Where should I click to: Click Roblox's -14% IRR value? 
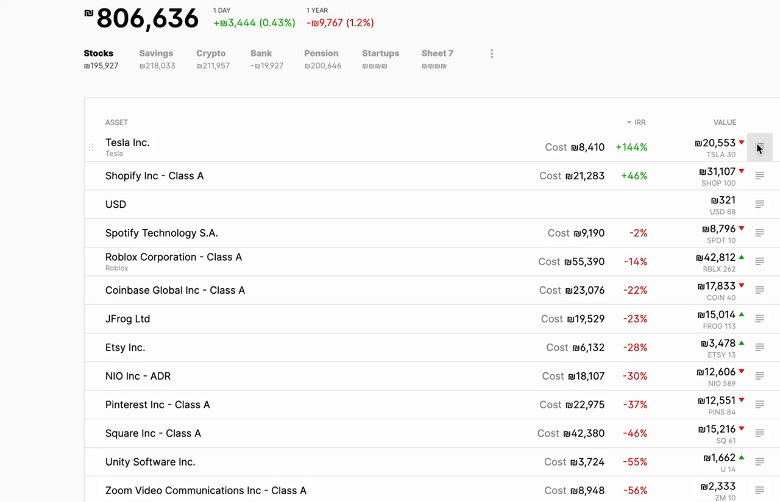click(636, 262)
